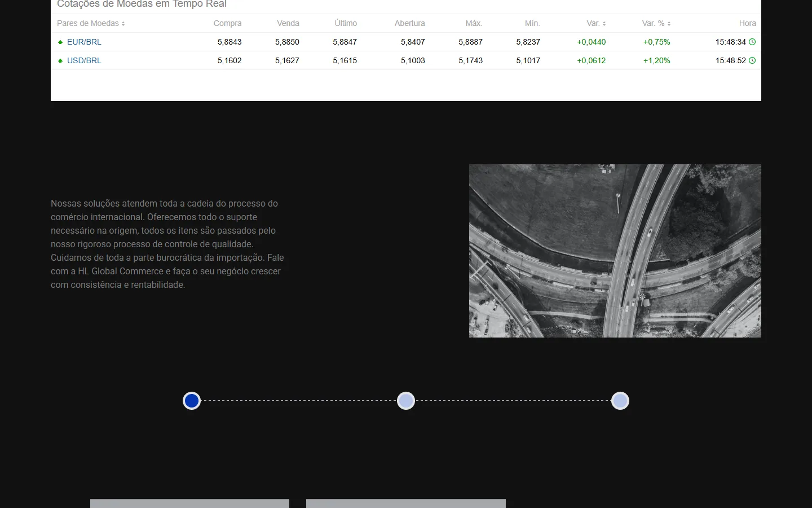The height and width of the screenshot is (508, 812).
Task: Click the clock icon in USD/BRL row
Action: (x=752, y=60)
